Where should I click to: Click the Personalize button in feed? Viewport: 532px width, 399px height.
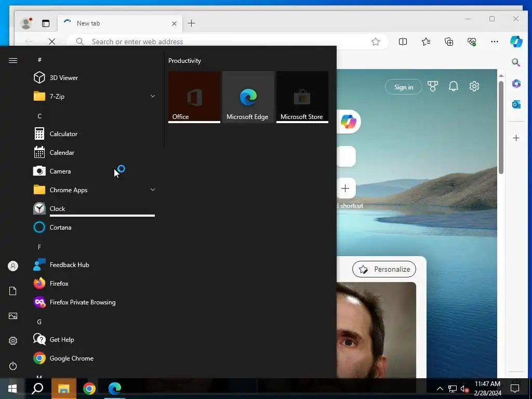pyautogui.click(x=384, y=269)
